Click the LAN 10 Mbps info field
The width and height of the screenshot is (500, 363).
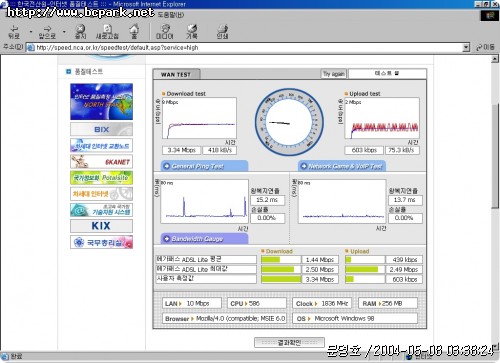pyautogui.click(x=192, y=304)
